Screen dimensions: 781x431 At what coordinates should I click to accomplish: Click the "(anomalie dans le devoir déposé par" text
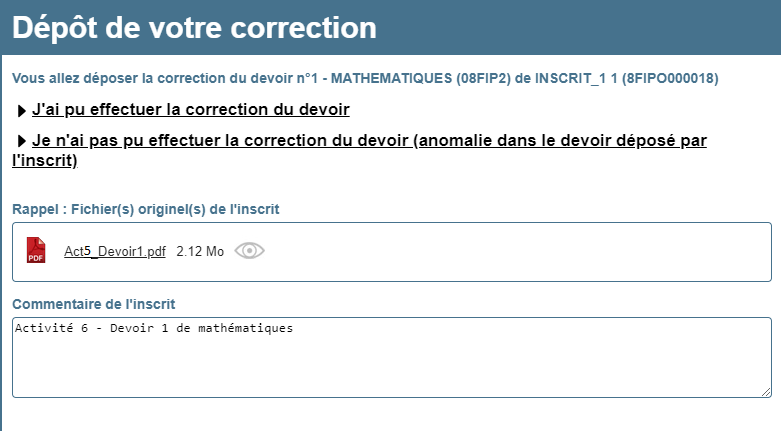pyautogui.click(x=560, y=141)
